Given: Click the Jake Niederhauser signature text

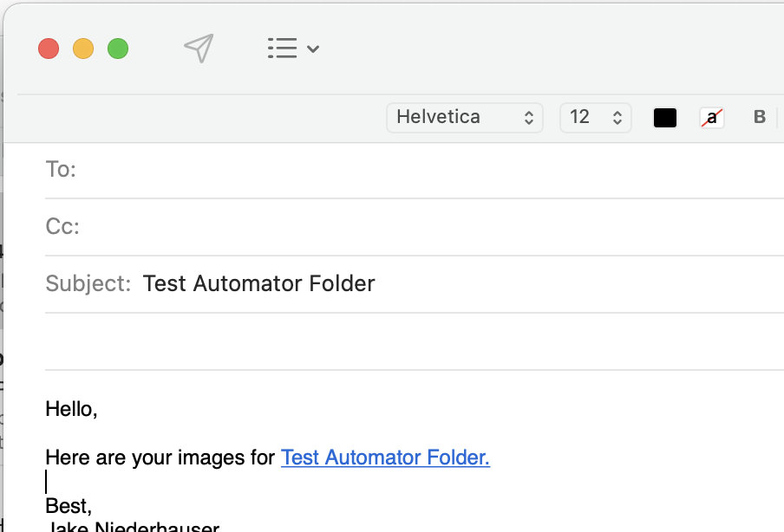Looking at the screenshot, I should pos(134,527).
